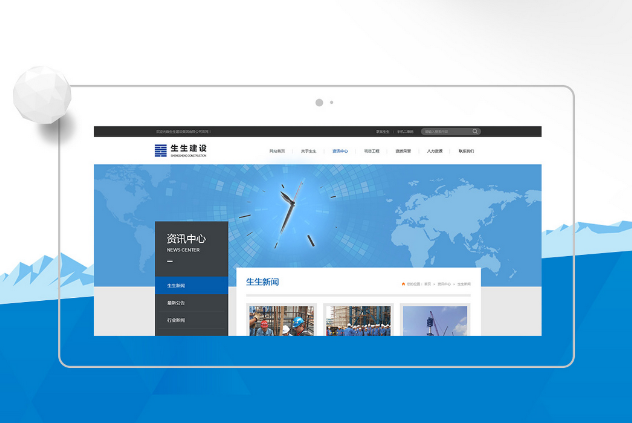Go to 项目工程 in the main menu
Image resolution: width=632 pixels, height=423 pixels.
(x=372, y=151)
